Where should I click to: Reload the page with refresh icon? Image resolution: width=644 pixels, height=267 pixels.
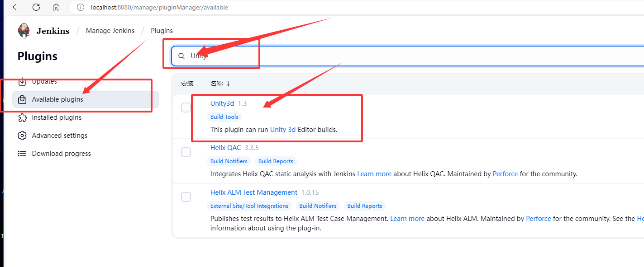36,7
